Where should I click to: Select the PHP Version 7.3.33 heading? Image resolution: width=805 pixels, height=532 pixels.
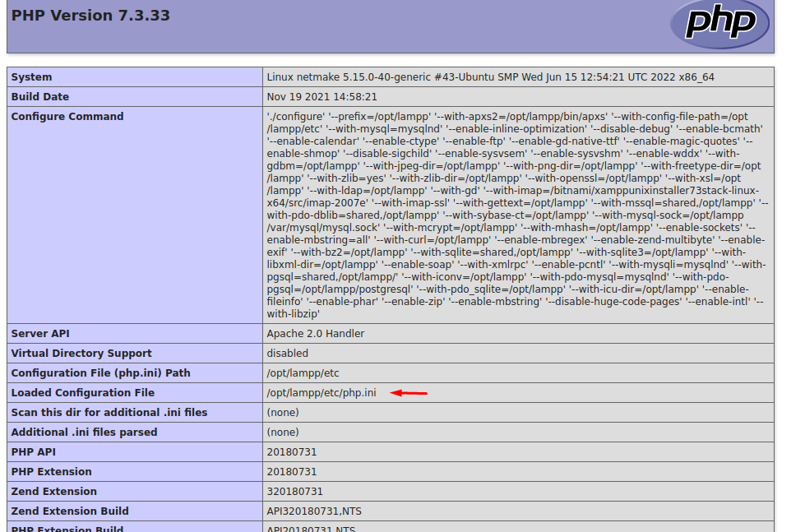90,16
